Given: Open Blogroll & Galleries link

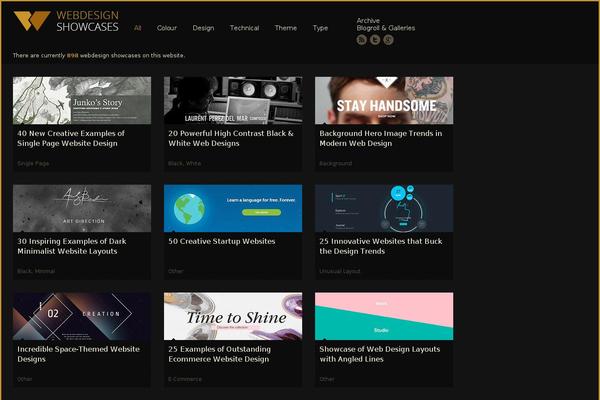Looking at the screenshot, I should (x=386, y=28).
